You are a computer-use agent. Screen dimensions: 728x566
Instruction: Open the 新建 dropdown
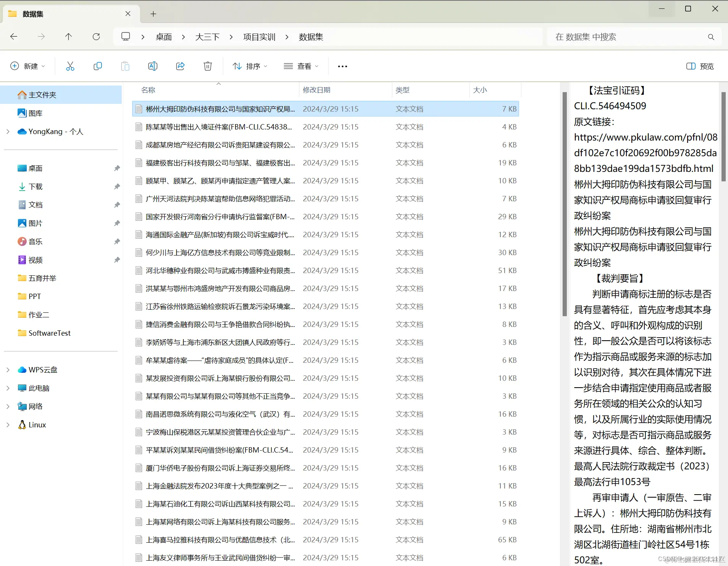(28, 66)
